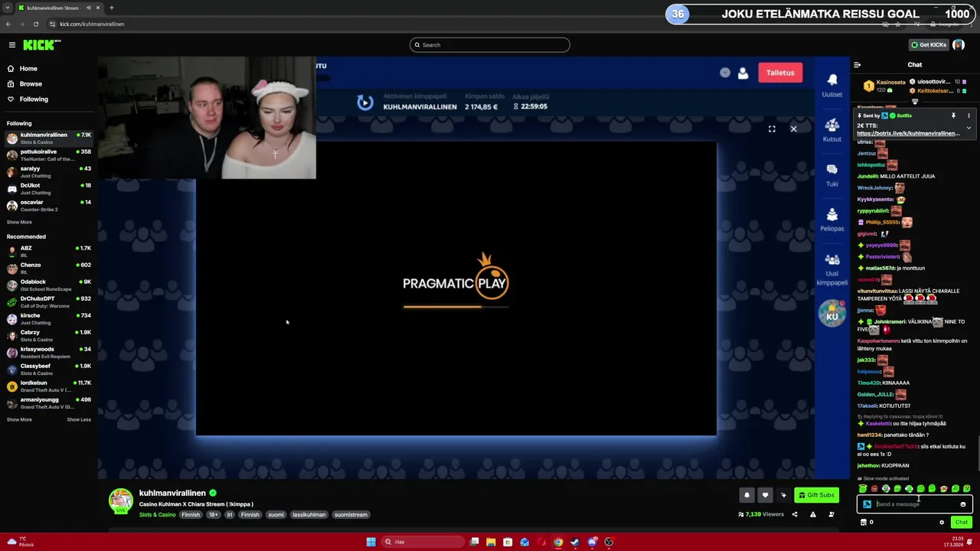Screen dimensions: 980x551
Task: Select the lassikuhlman tag
Action: 309,515
